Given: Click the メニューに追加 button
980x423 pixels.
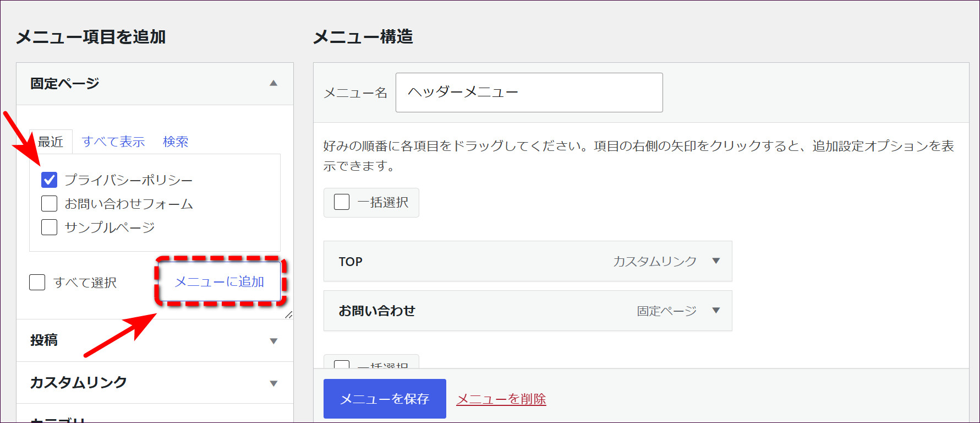Looking at the screenshot, I should [x=220, y=281].
